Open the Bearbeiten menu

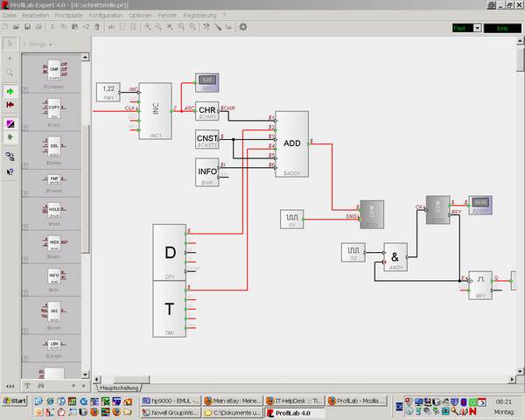[36, 16]
